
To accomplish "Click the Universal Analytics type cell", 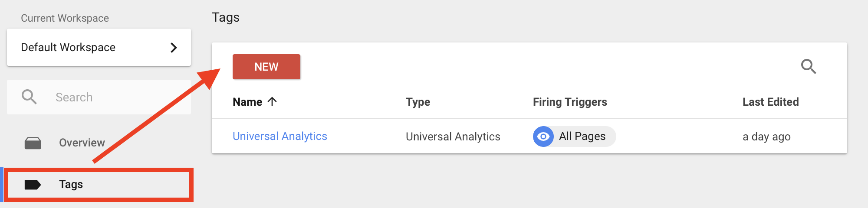I will [453, 137].
